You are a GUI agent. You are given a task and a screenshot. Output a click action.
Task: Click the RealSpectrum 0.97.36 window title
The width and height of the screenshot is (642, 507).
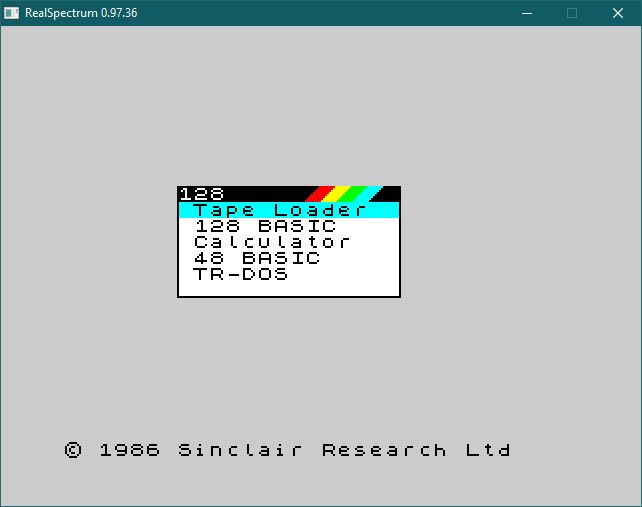pyautogui.click(x=81, y=13)
